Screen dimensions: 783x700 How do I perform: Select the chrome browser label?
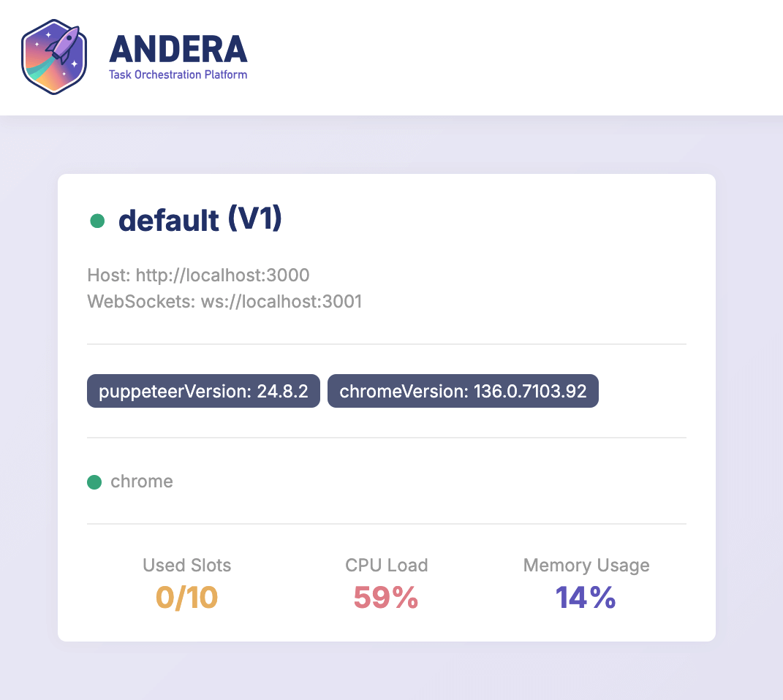click(142, 482)
